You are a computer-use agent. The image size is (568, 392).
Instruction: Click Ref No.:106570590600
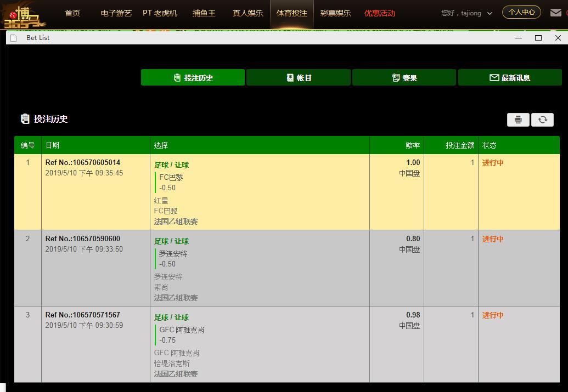point(82,238)
